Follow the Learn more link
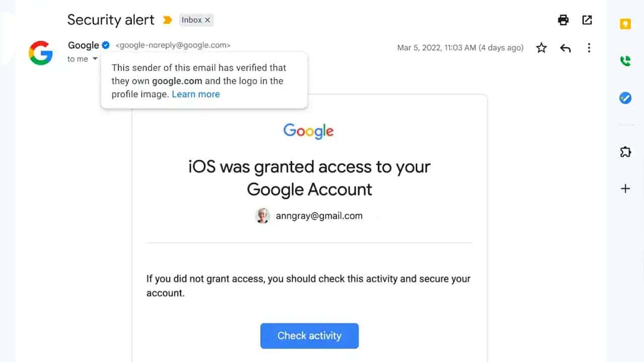 coord(196,94)
